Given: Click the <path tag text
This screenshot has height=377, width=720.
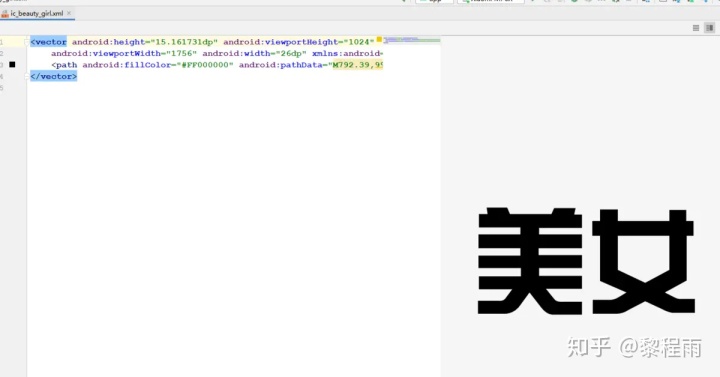Looking at the screenshot, I should pos(64,65).
